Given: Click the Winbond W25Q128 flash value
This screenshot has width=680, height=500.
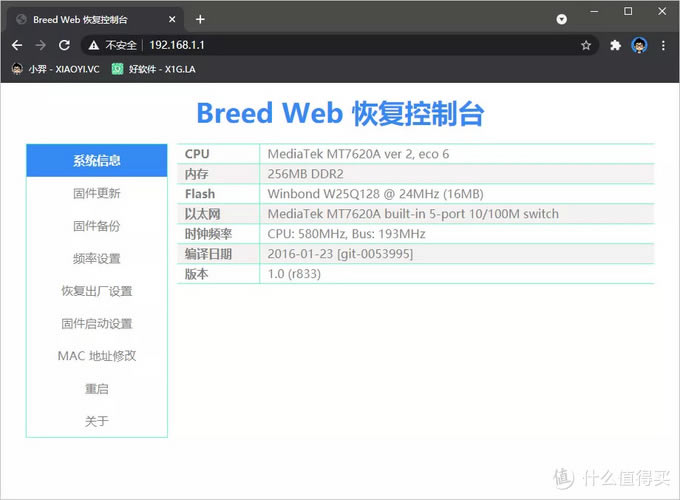Looking at the screenshot, I should click(x=375, y=194).
